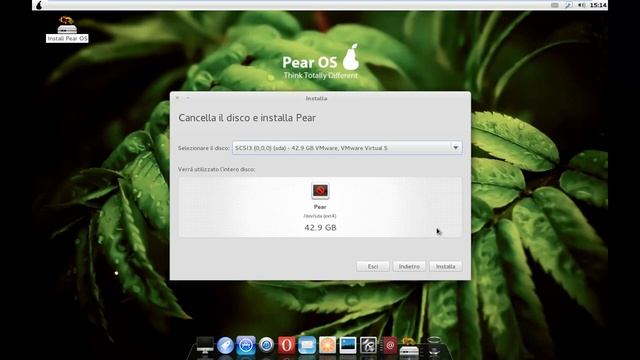The height and width of the screenshot is (360, 640).
Task: Open the monitor icon in the dock
Action: pyautogui.click(x=205, y=345)
